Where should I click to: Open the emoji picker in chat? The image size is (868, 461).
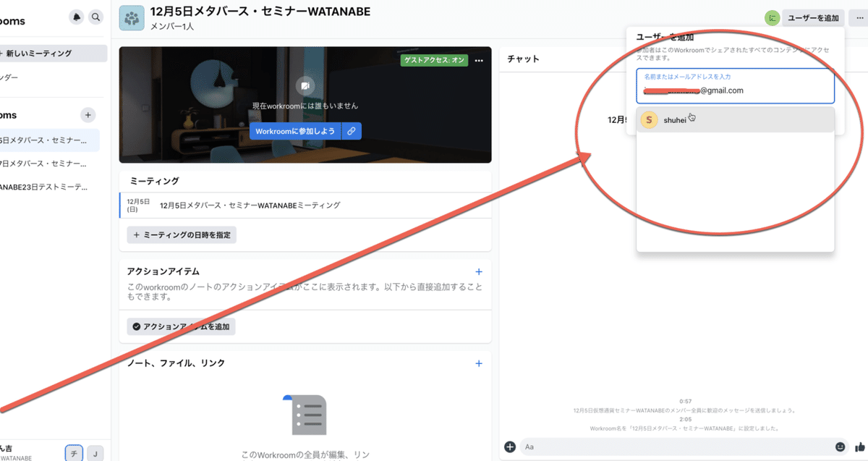pyautogui.click(x=841, y=447)
